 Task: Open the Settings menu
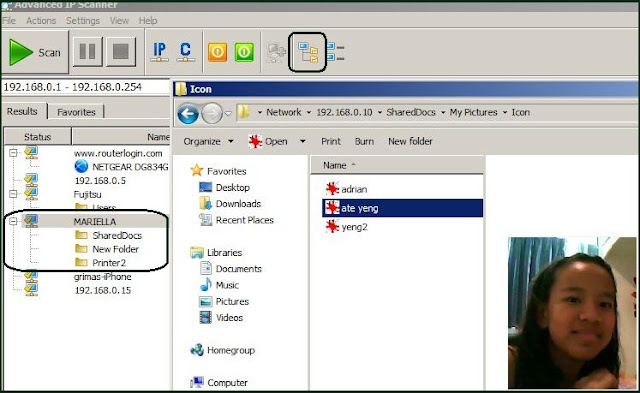83,20
